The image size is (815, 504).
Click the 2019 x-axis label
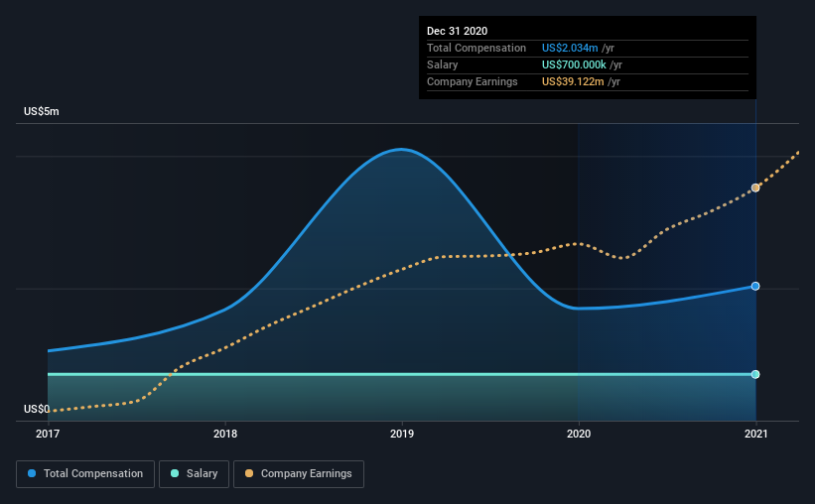click(x=402, y=434)
